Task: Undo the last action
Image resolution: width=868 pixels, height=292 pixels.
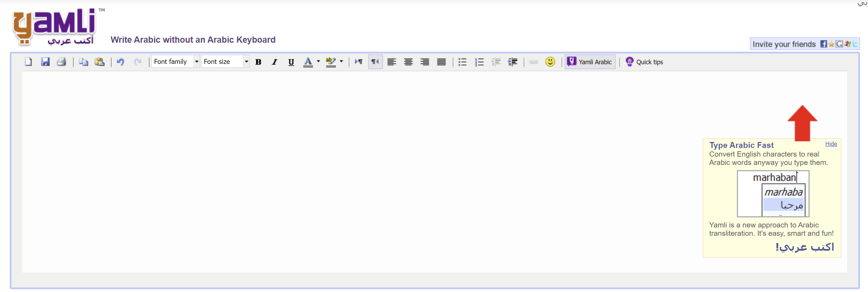Action: click(x=120, y=62)
